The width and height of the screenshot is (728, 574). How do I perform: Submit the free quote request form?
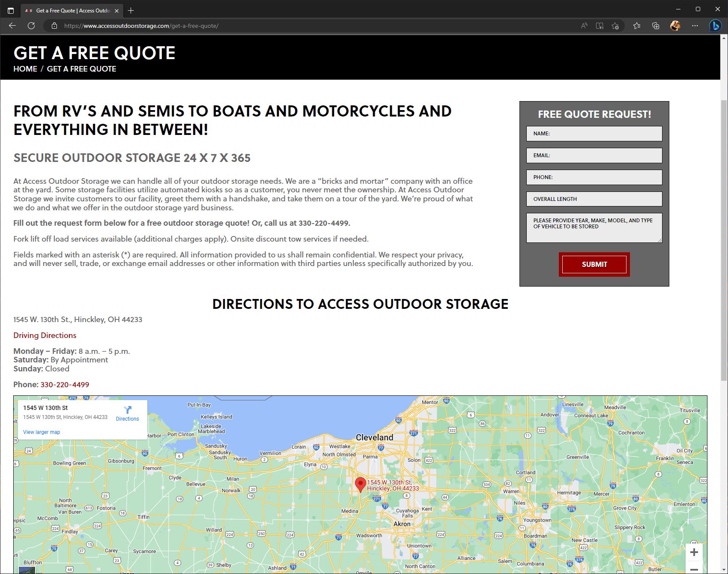(594, 264)
